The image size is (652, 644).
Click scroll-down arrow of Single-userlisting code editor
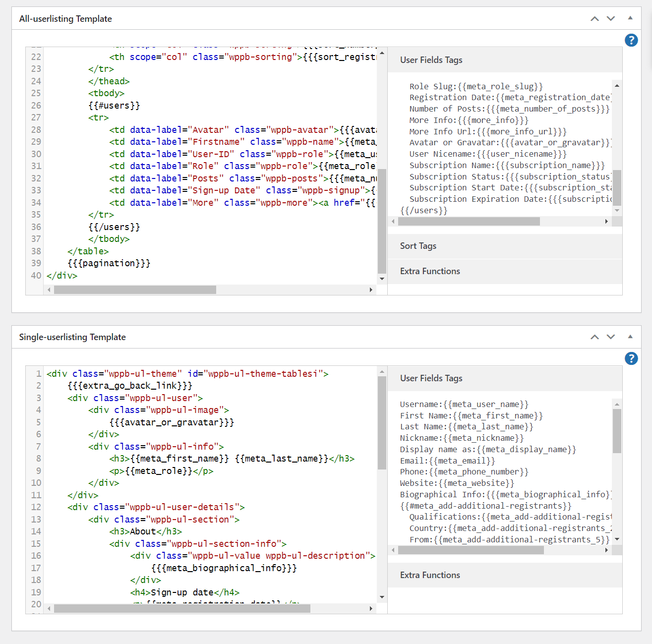(382, 597)
